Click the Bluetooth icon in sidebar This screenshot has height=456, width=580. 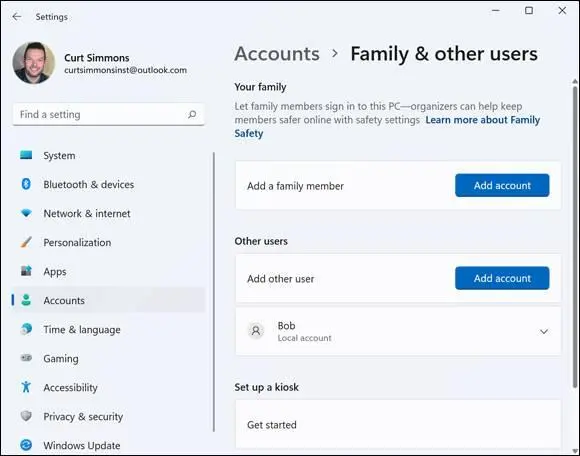point(26,184)
